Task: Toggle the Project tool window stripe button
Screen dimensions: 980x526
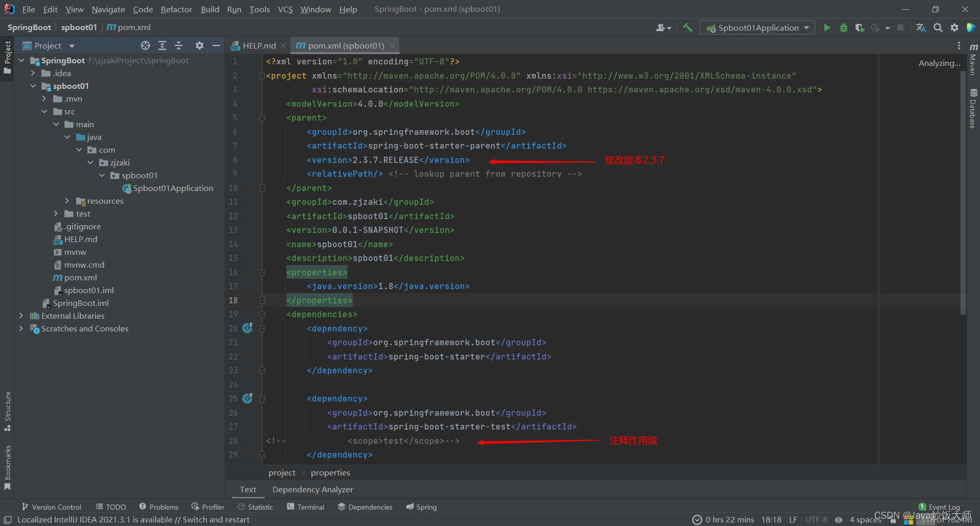Action: pos(7,57)
